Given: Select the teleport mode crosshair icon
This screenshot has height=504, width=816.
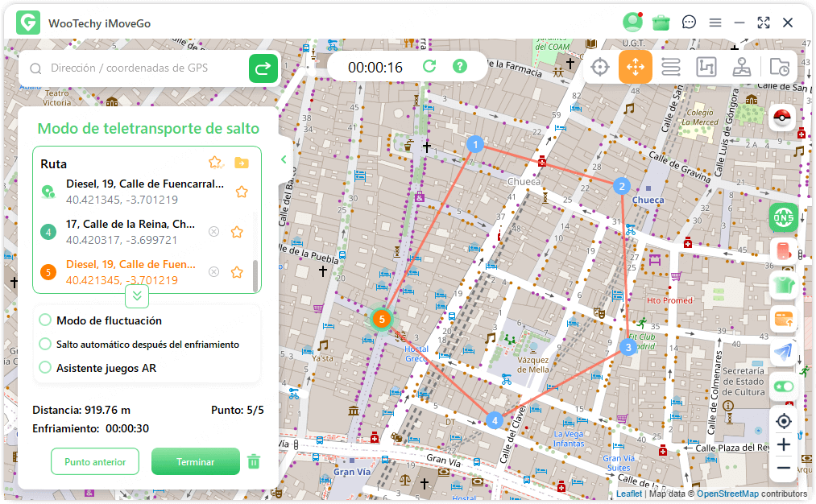Looking at the screenshot, I should coord(599,67).
